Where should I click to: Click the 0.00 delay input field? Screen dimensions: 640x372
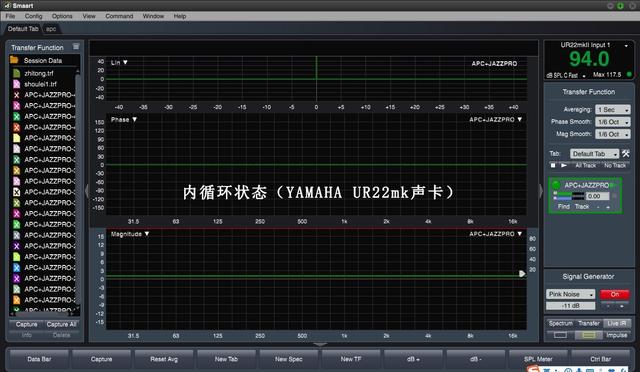click(598, 196)
